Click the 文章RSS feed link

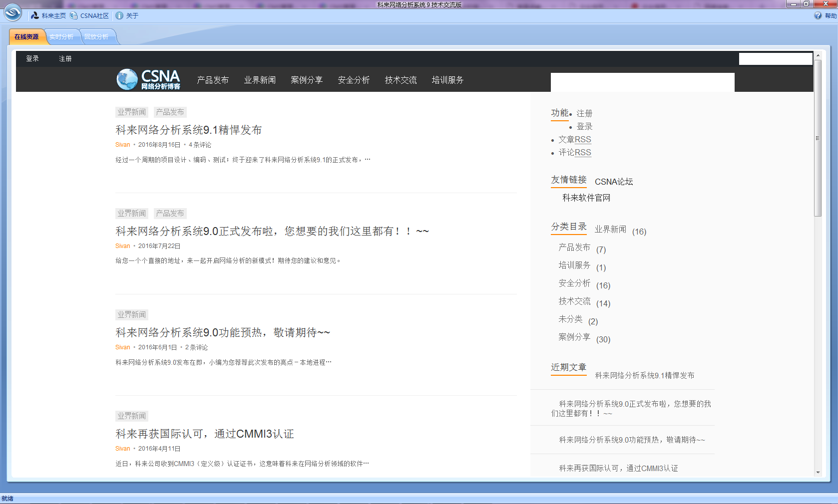click(x=575, y=140)
